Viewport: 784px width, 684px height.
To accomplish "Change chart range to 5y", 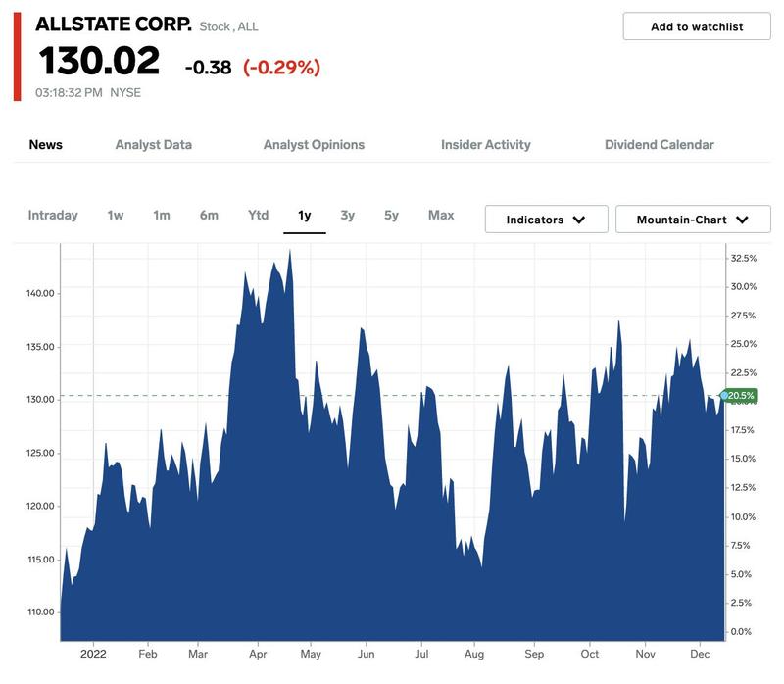I will (x=391, y=216).
